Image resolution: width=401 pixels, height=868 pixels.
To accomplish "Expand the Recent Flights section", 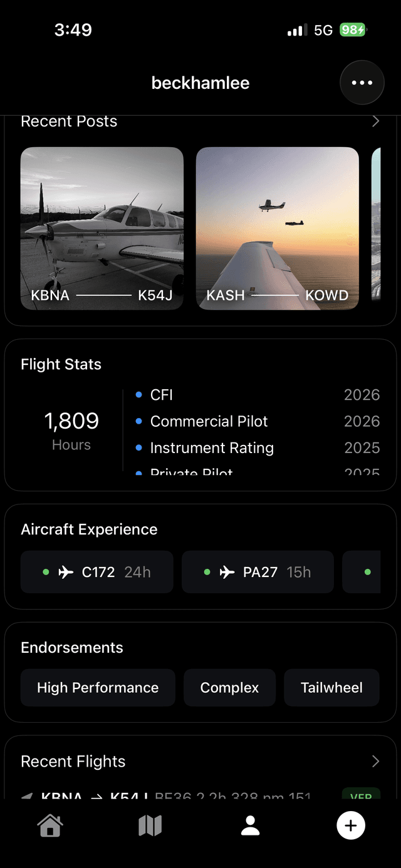I will tap(375, 761).
